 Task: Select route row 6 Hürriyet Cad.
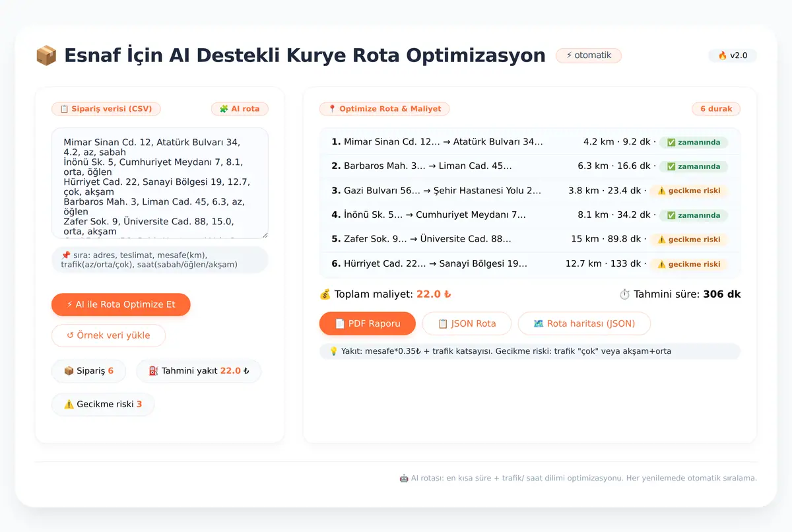coord(530,263)
